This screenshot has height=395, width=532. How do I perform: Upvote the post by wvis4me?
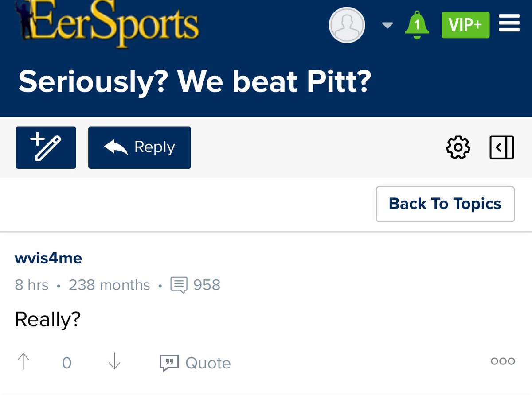pos(23,363)
